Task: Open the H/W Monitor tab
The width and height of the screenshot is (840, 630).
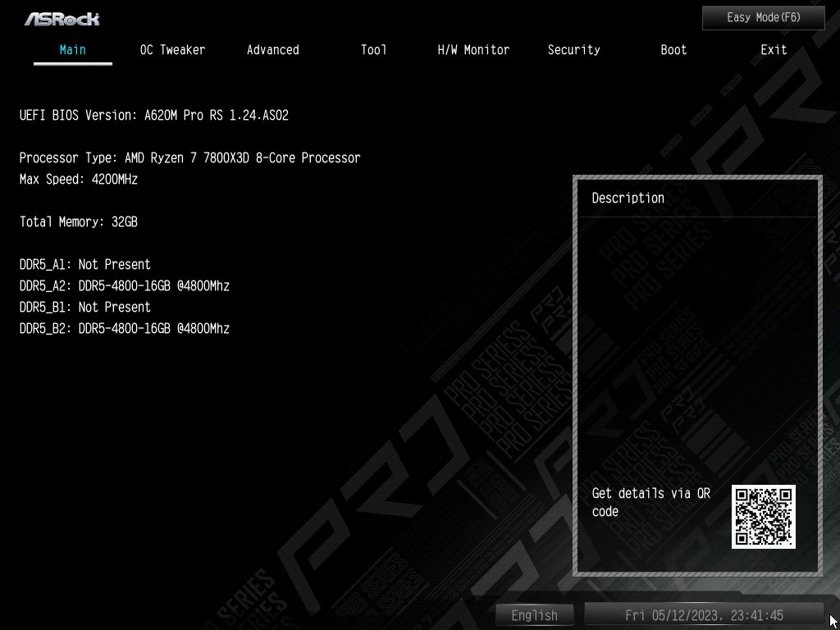Action: click(473, 50)
